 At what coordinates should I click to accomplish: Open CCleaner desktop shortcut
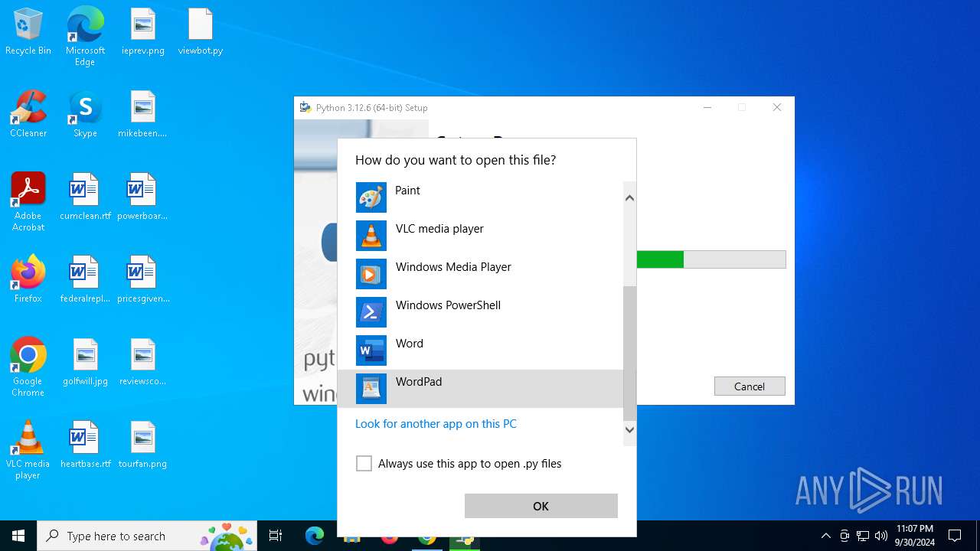tap(28, 115)
